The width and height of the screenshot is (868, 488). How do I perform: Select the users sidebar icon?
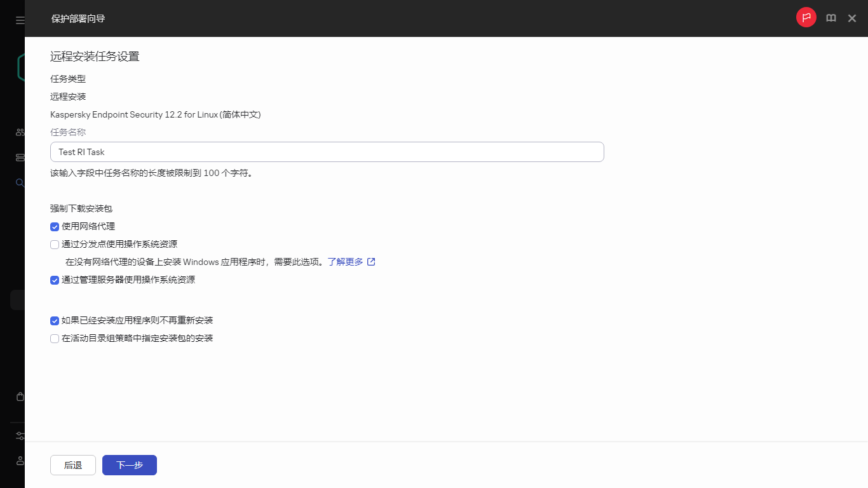20,132
